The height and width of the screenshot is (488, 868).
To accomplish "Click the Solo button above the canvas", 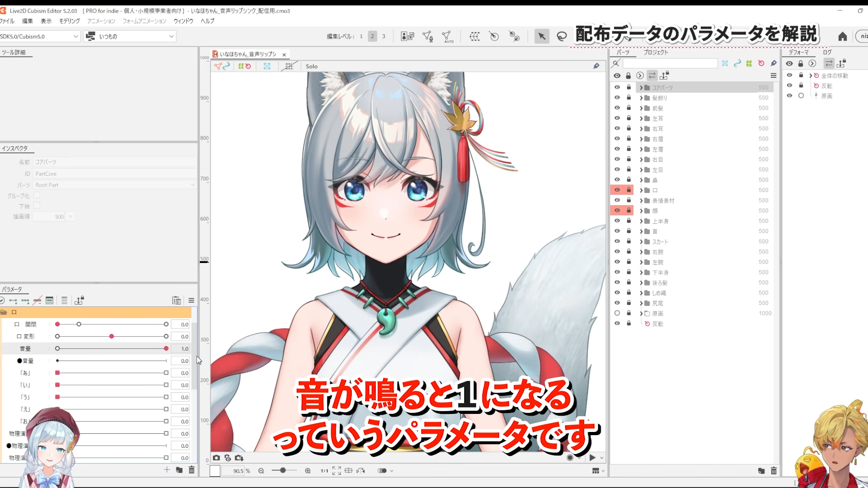I will (x=311, y=66).
